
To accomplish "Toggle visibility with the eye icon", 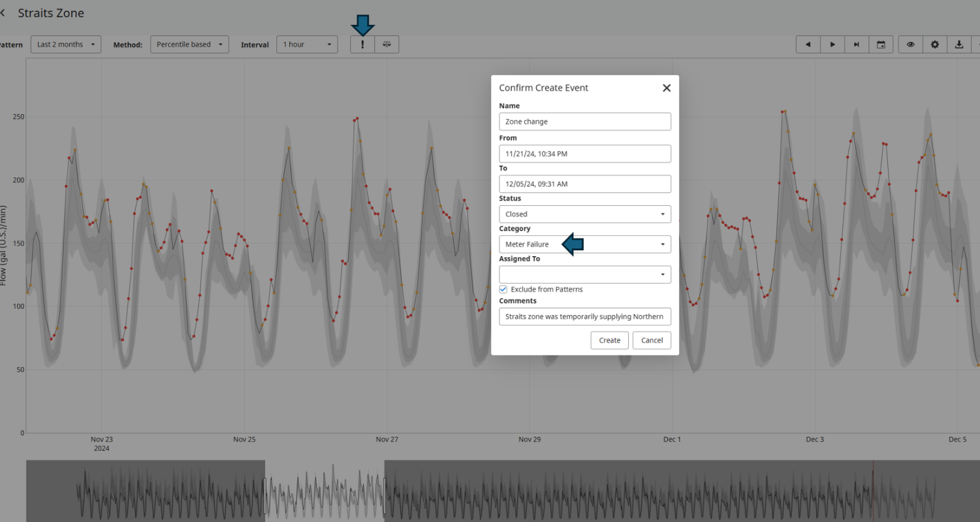I will (x=910, y=44).
